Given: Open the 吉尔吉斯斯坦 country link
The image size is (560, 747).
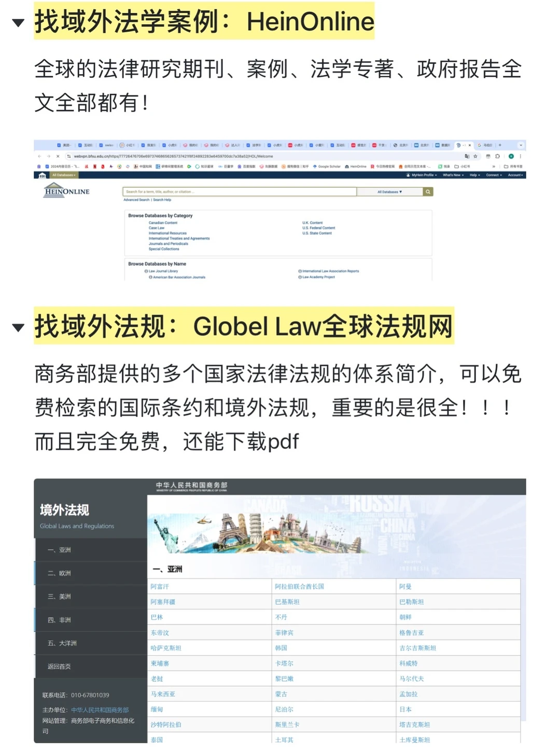Looking at the screenshot, I should [418, 648].
